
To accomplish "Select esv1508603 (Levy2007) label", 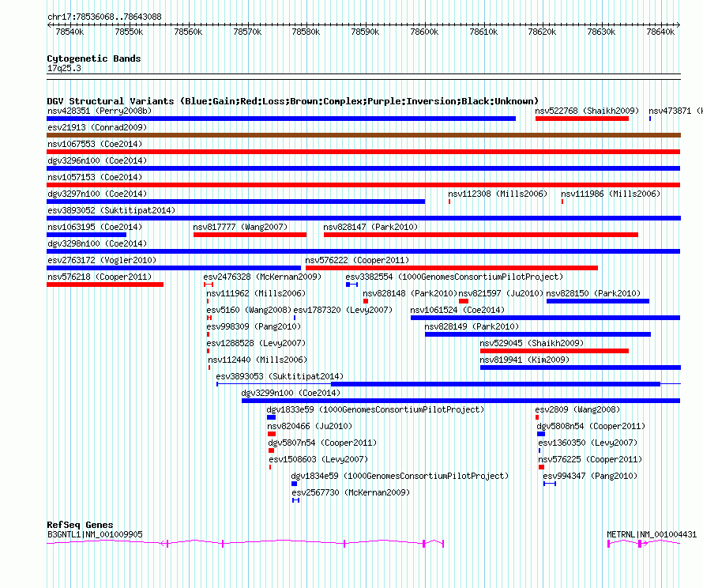I will pyautogui.click(x=318, y=459).
